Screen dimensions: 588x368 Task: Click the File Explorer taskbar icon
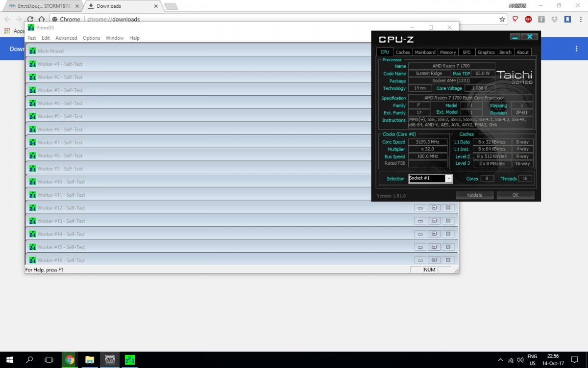click(90, 360)
